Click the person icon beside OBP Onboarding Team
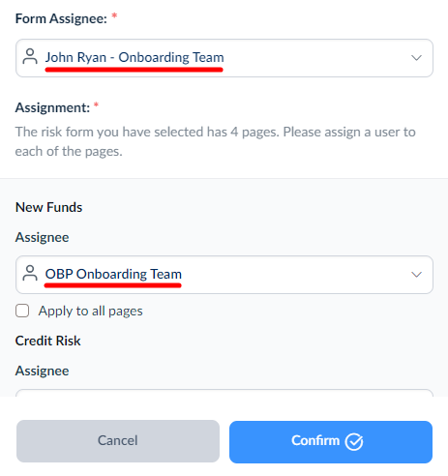The height and width of the screenshot is (476, 448). click(x=30, y=273)
